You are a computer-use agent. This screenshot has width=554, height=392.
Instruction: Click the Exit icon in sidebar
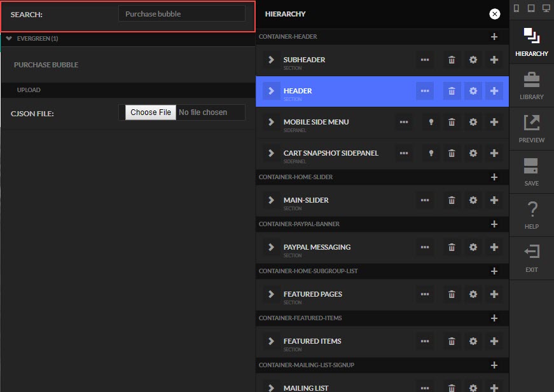(x=531, y=259)
